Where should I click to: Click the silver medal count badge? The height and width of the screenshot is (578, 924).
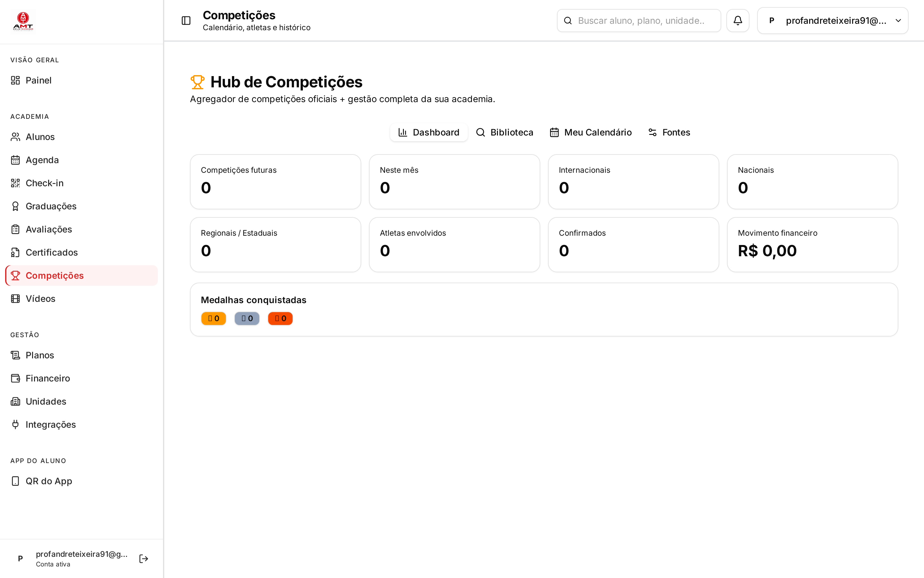tap(247, 319)
